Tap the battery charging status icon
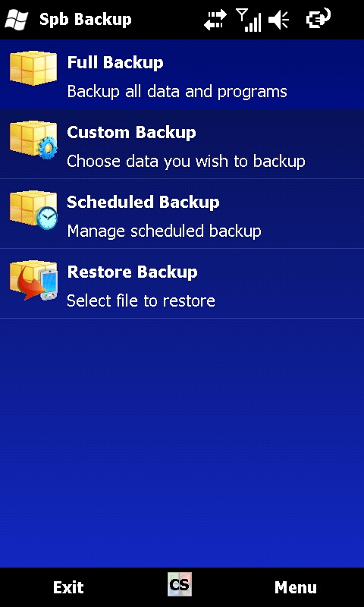This screenshot has height=607, width=364. click(x=318, y=18)
